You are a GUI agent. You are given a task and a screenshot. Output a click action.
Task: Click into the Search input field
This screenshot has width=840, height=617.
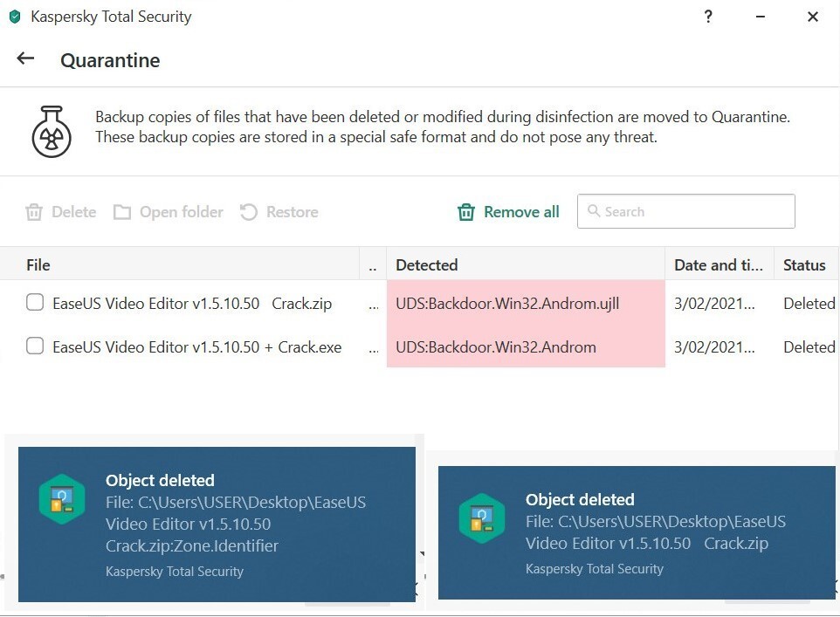(694, 211)
